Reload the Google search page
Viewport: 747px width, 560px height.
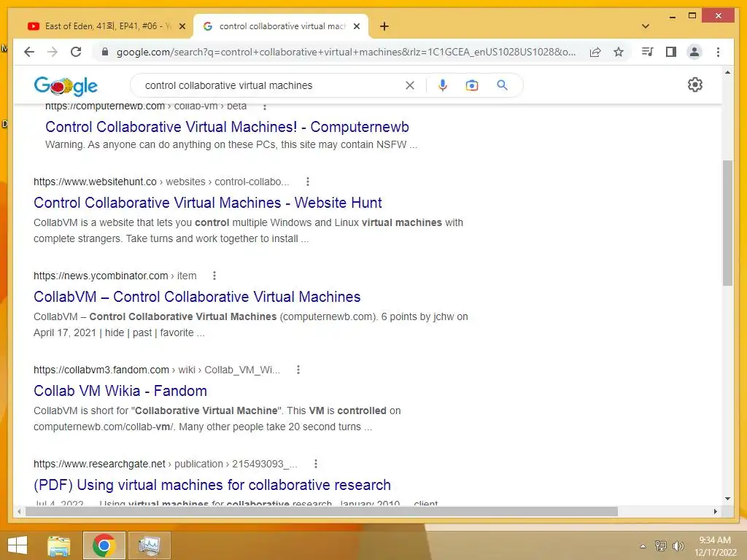pos(76,52)
